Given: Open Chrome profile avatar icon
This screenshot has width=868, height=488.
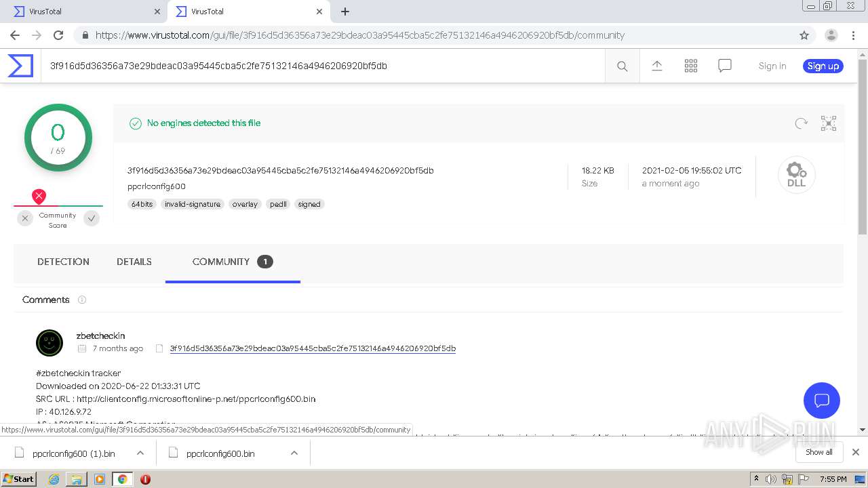Looking at the screenshot, I should point(831,35).
